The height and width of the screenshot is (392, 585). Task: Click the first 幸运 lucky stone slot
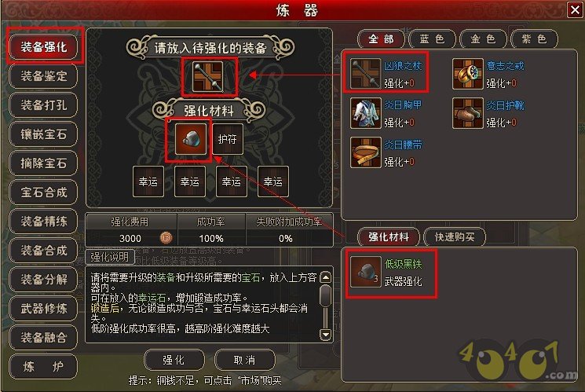tap(148, 181)
